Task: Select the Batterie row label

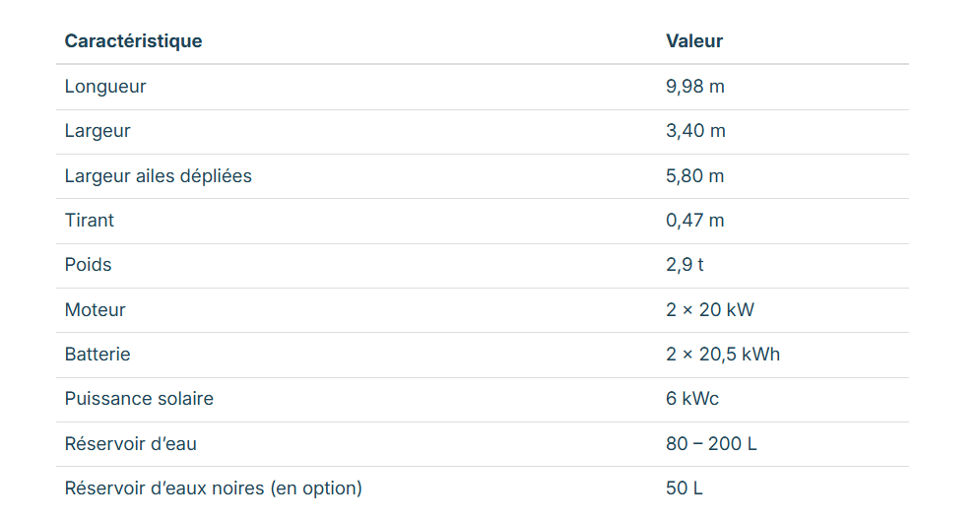Action: click(x=98, y=355)
